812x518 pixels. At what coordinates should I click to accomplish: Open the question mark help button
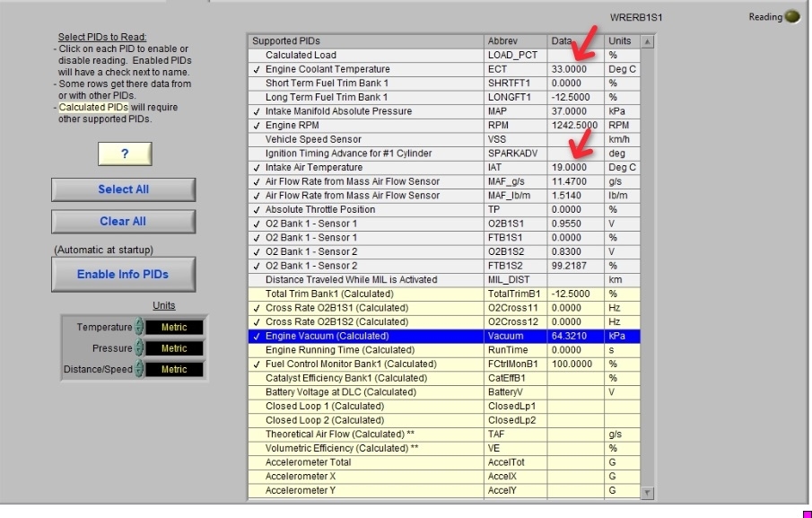pyautogui.click(x=125, y=154)
